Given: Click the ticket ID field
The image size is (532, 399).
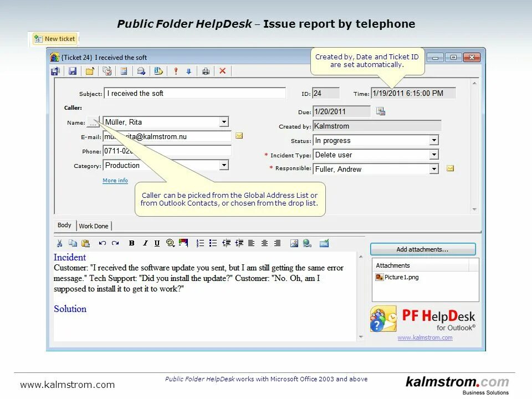Looking at the screenshot, I should click(x=326, y=93).
